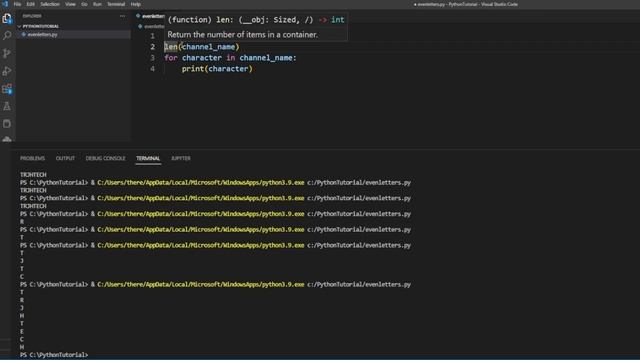Click line number 3 in editor gutter

click(152, 58)
